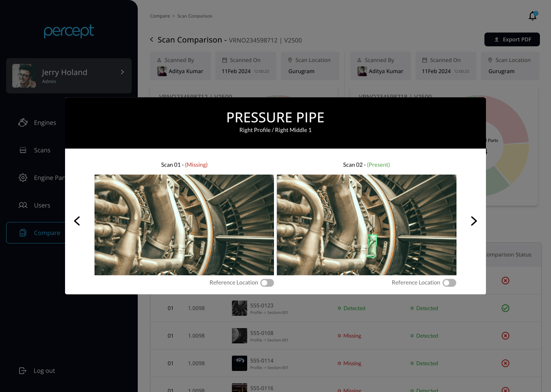Viewport: 551px width, 392px height.
Task: Go to previous image with left arrow
Action: click(x=77, y=221)
